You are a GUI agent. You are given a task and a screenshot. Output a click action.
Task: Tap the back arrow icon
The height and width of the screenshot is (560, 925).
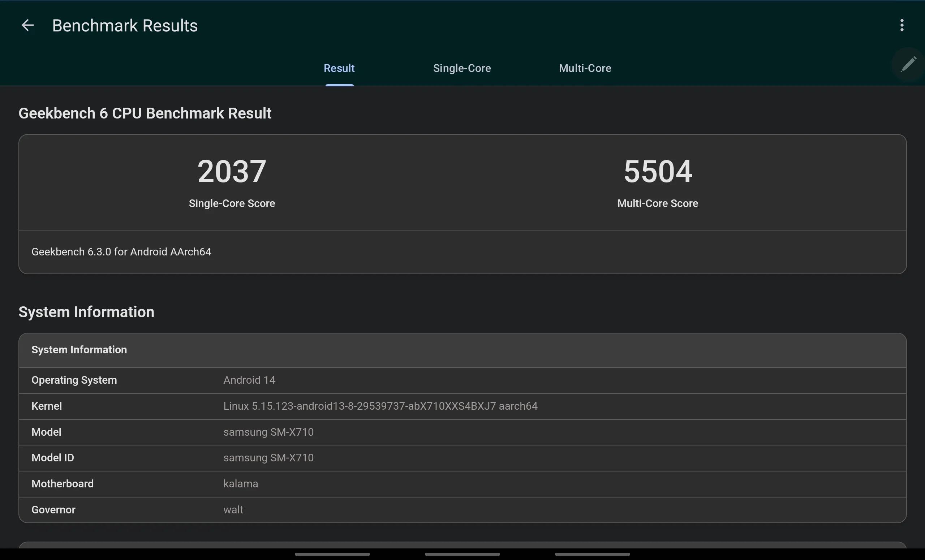pyautogui.click(x=27, y=26)
